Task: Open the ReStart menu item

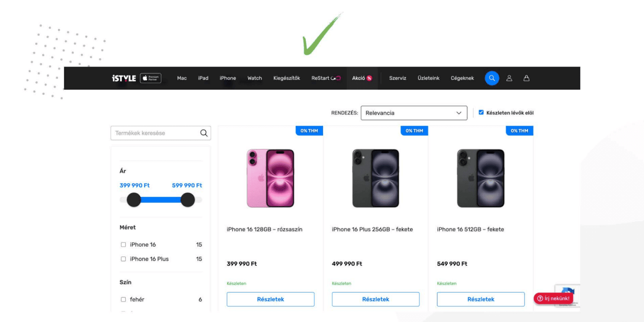Action: [326, 78]
